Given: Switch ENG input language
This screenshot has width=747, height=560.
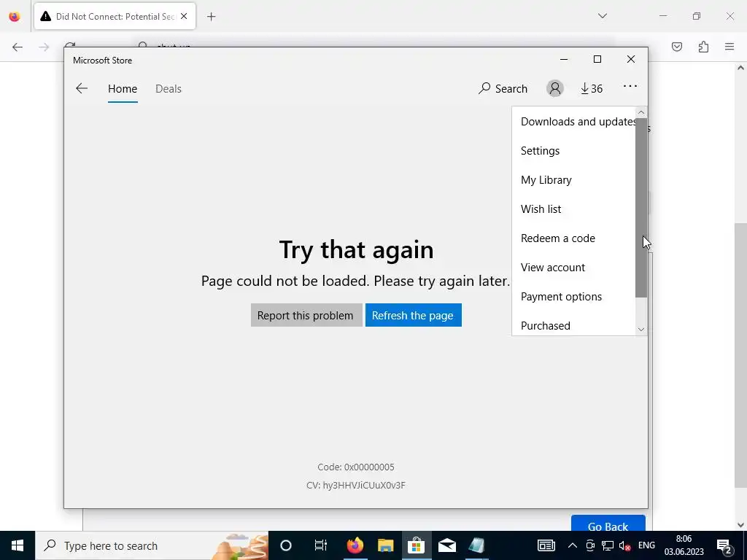Looking at the screenshot, I should tap(646, 545).
